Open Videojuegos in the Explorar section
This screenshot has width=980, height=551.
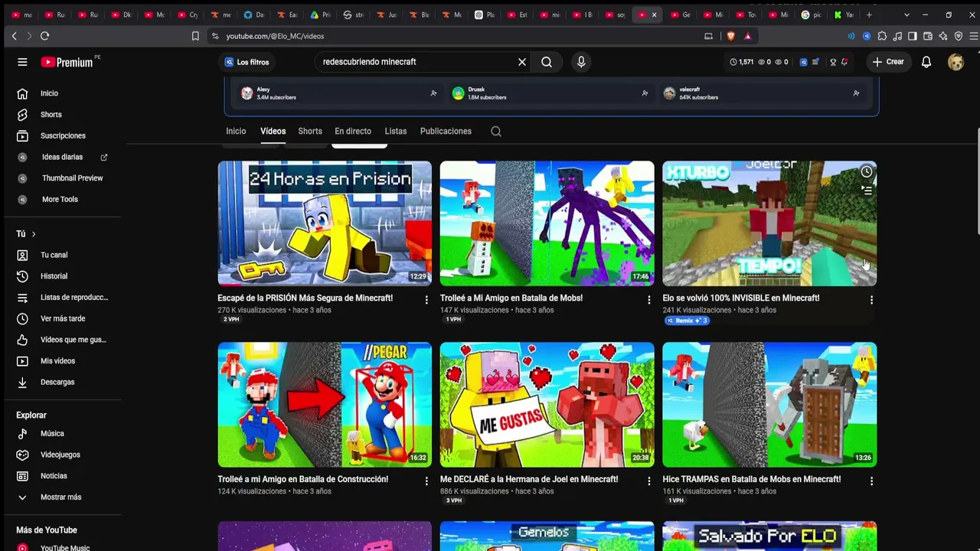point(62,455)
